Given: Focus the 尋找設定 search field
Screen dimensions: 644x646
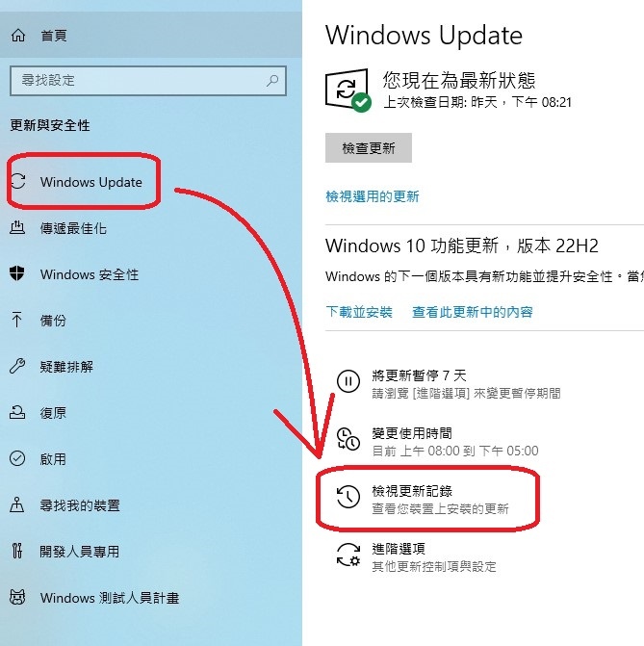Looking at the screenshot, I should [148, 80].
